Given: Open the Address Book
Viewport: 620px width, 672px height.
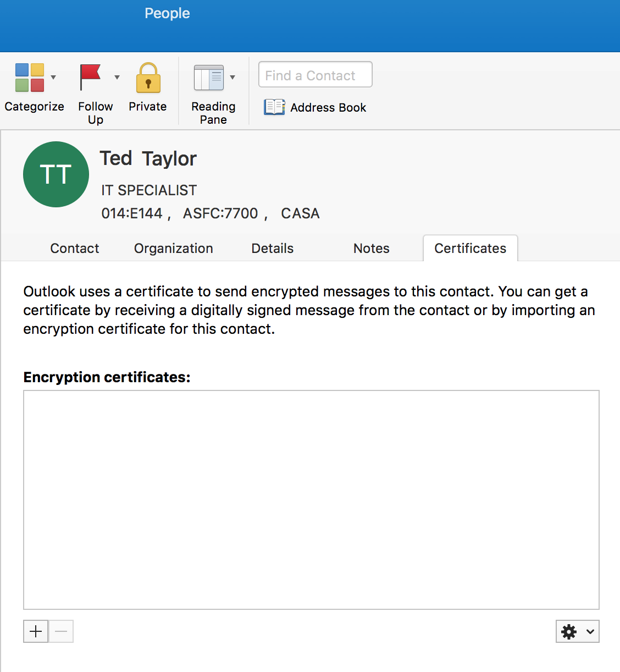Looking at the screenshot, I should click(x=315, y=107).
